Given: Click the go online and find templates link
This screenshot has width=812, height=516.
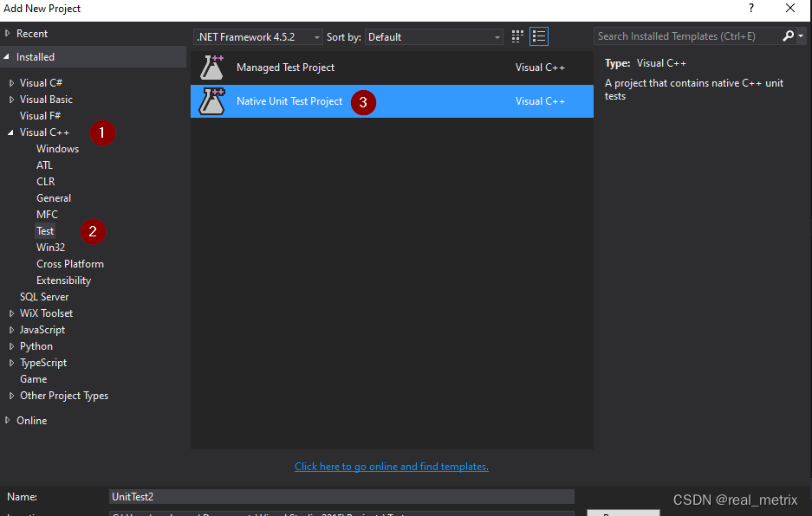Looking at the screenshot, I should 392,467.
